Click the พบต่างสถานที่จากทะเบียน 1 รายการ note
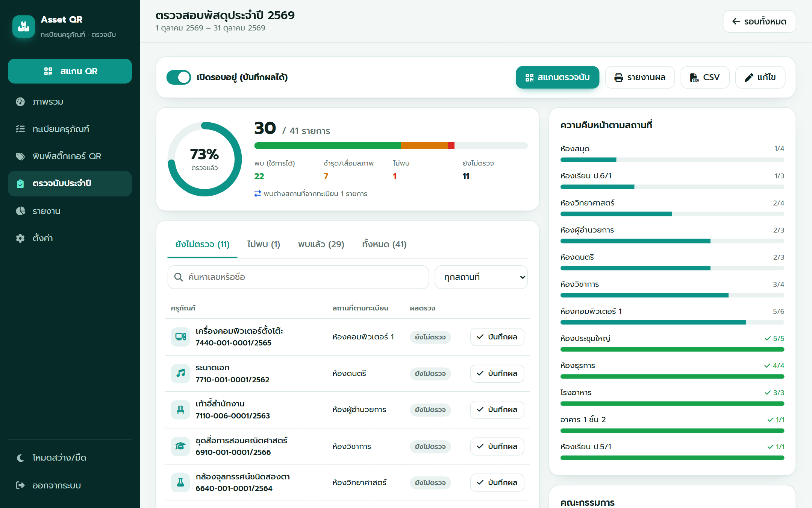Screen dimensions: 812x508 coord(311,194)
